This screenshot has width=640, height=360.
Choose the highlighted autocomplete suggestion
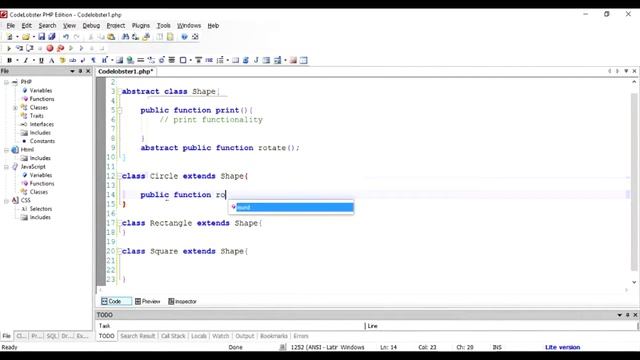coord(291,207)
